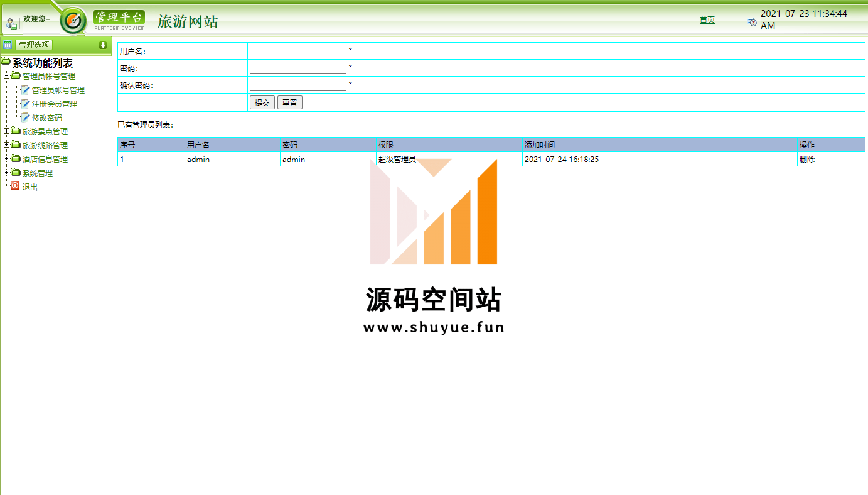Image resolution: width=868 pixels, height=495 pixels.
Task: Expand the 酒店信息管理 tree node
Action: 6,159
